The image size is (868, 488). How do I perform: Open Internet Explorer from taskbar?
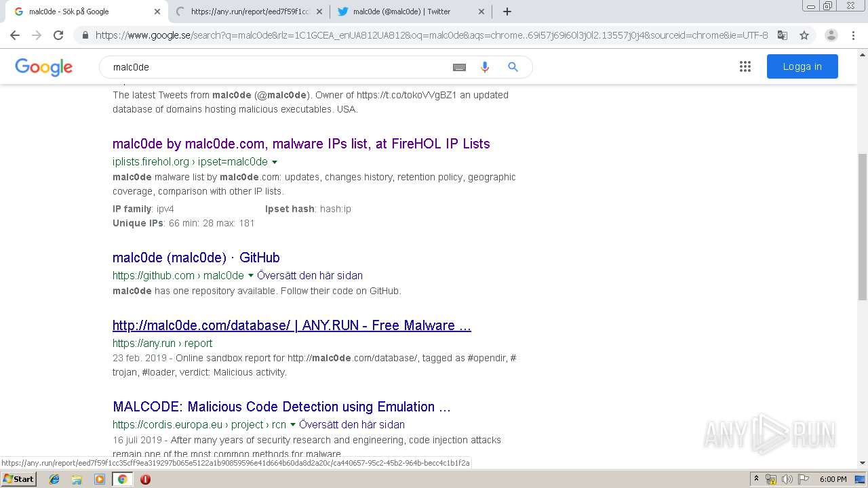(x=54, y=479)
